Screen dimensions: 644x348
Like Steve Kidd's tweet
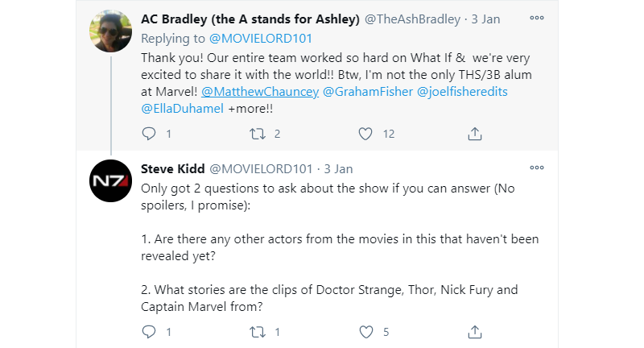(x=366, y=331)
